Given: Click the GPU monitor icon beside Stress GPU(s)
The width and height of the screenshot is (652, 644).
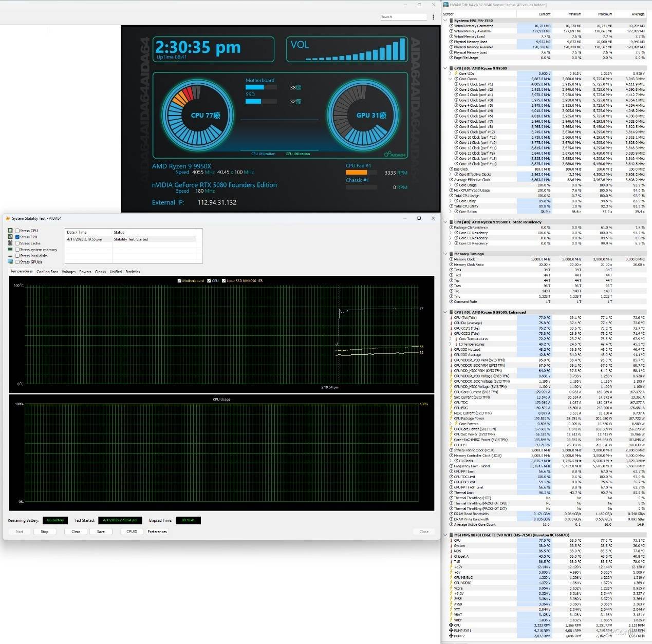Looking at the screenshot, I should click(x=10, y=262).
